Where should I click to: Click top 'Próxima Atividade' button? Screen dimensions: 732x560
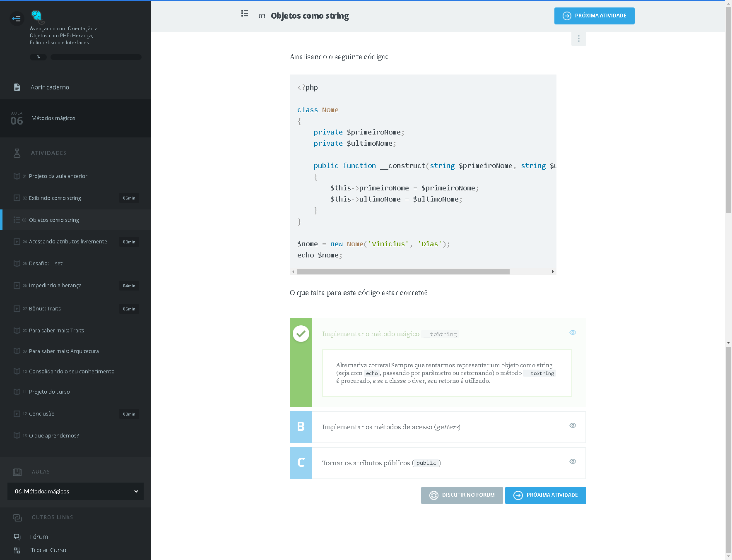click(594, 16)
